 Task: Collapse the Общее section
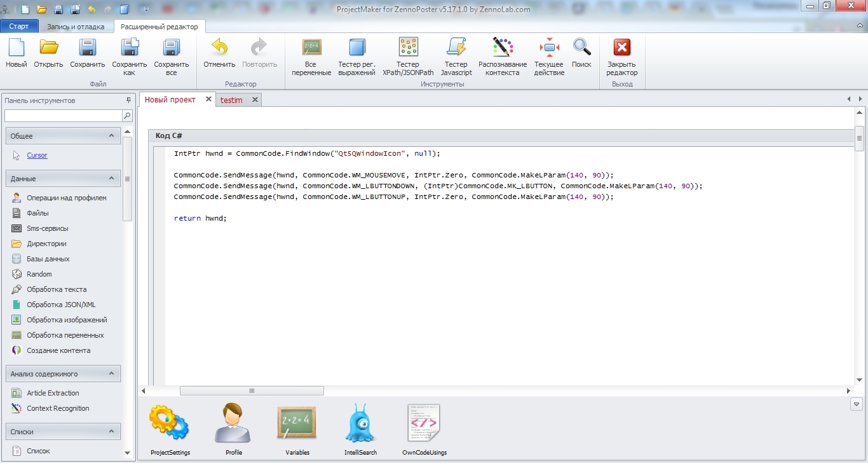coord(111,135)
